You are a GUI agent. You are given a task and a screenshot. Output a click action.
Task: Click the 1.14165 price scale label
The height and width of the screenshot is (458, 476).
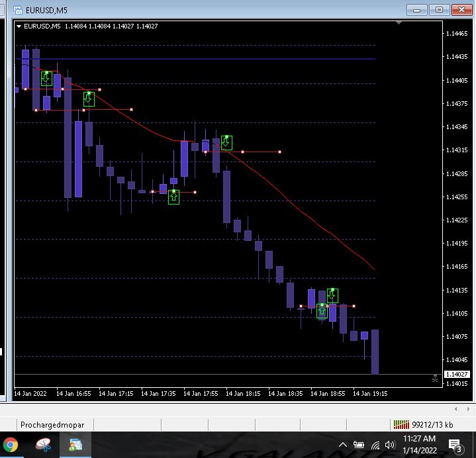tap(457, 267)
